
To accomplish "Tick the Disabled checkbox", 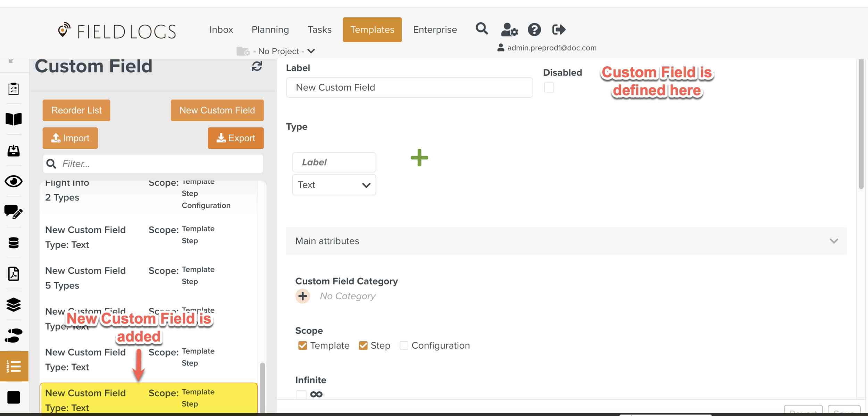I will [x=549, y=88].
